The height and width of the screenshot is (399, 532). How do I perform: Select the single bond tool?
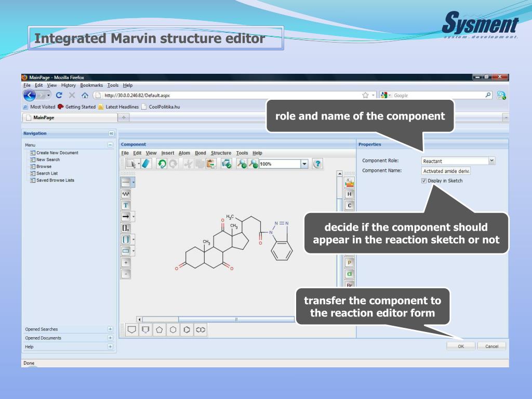pos(126,182)
